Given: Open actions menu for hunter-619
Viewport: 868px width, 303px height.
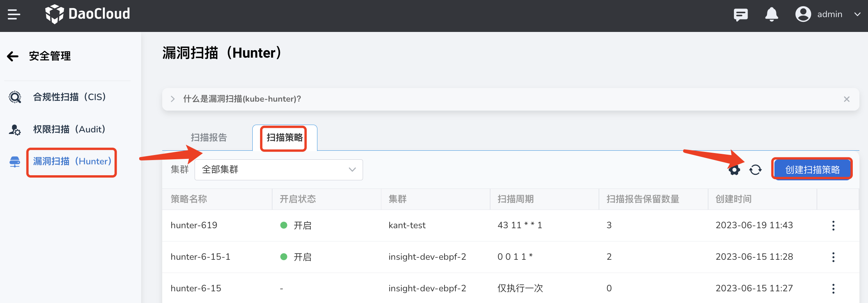Looking at the screenshot, I should click(x=833, y=225).
